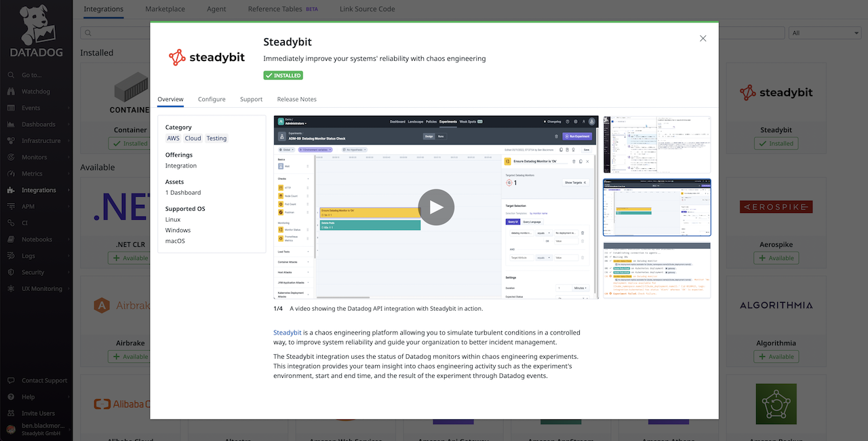
Task: Click the Steadybit logo on the background tile
Action: click(776, 92)
